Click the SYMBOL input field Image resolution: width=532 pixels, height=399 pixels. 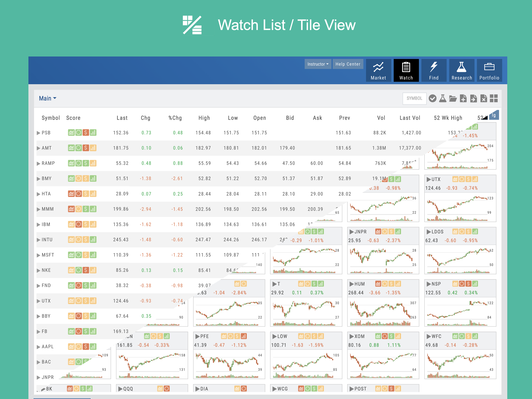tap(414, 98)
